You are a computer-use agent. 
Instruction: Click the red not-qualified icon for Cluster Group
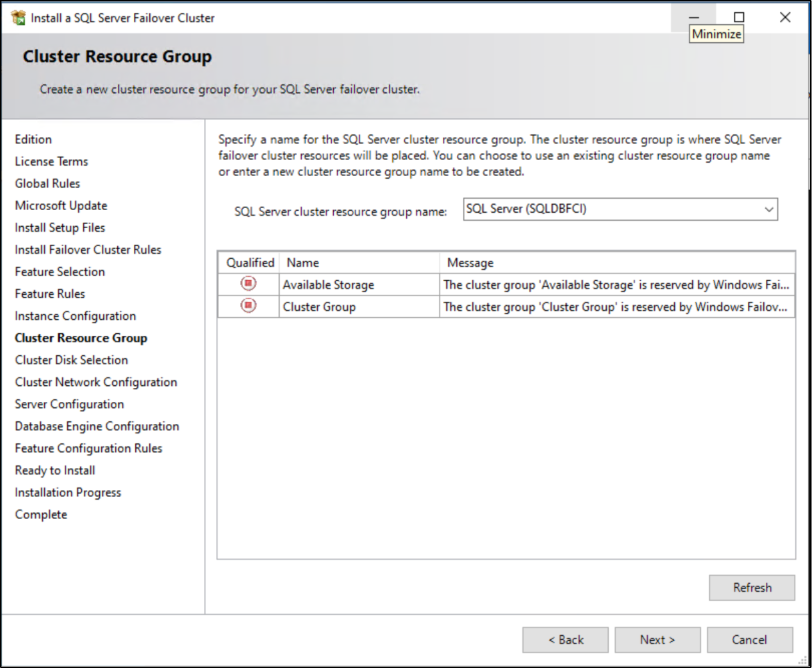pos(249,306)
